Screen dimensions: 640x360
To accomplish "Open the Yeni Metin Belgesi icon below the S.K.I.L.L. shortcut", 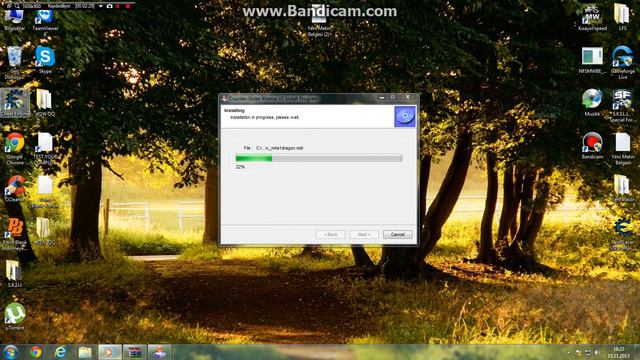I will (622, 149).
